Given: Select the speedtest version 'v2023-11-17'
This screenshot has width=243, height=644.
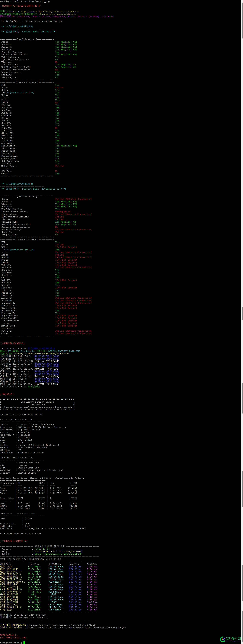Looking at the screenshot, I should 42,549.
